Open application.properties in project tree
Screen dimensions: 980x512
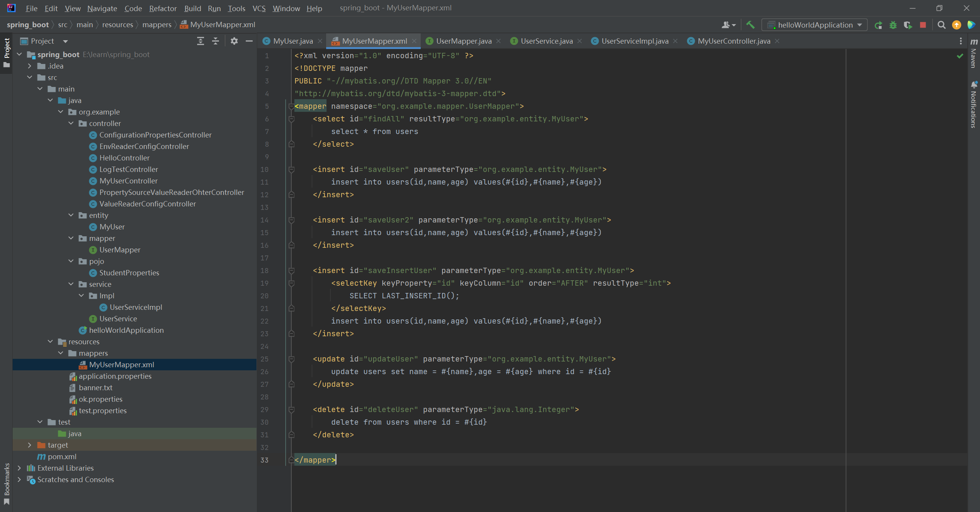pos(115,376)
